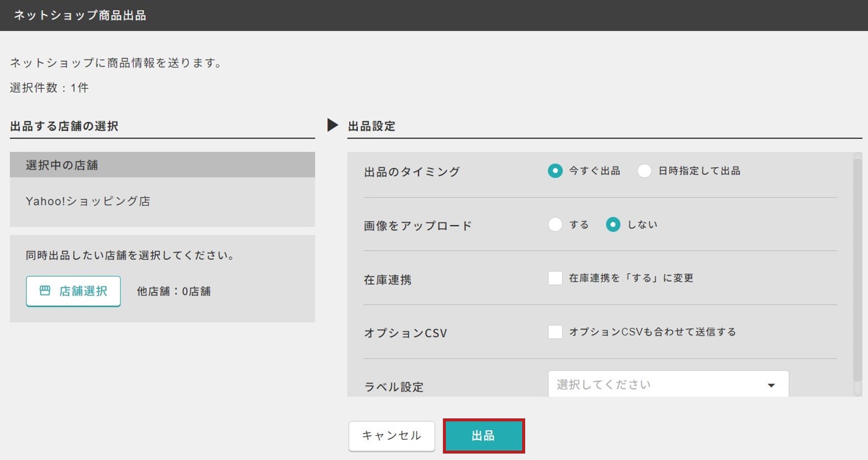Click the オプションCSV row label
This screenshot has width=868, height=460.
[405, 333]
